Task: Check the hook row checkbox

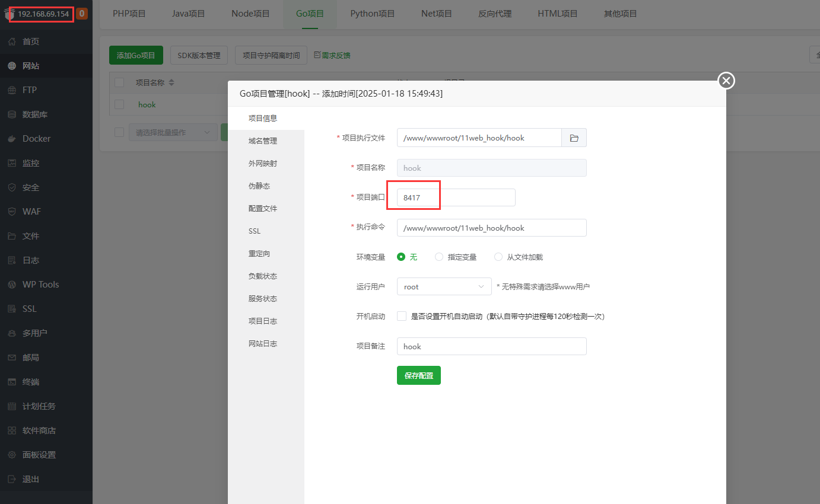Action: [x=119, y=104]
